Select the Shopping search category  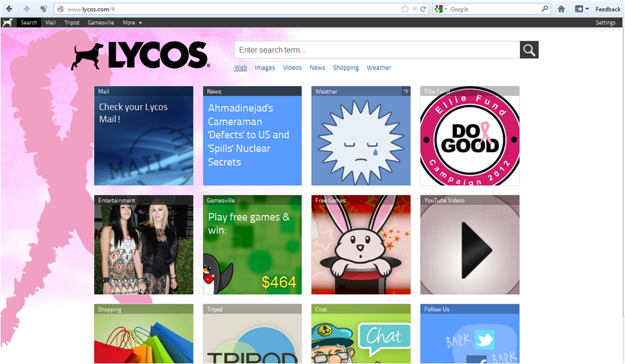pyautogui.click(x=345, y=67)
